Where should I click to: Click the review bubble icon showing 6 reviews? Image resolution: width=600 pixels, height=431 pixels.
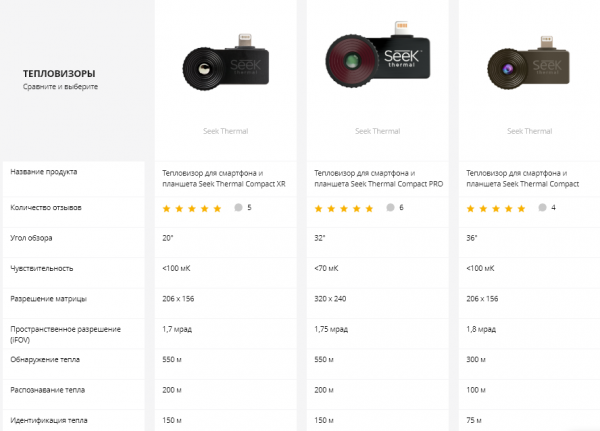point(389,207)
